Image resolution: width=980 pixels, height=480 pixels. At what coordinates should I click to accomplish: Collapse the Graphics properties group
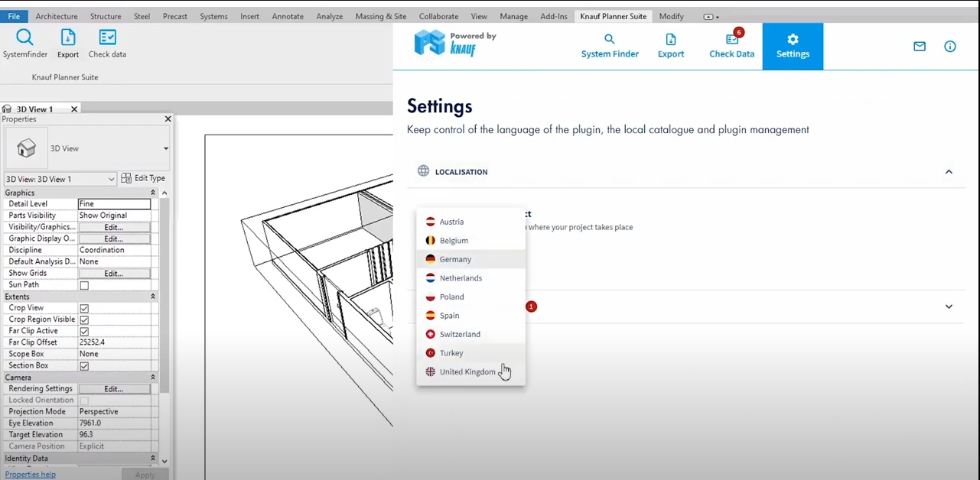click(152, 193)
